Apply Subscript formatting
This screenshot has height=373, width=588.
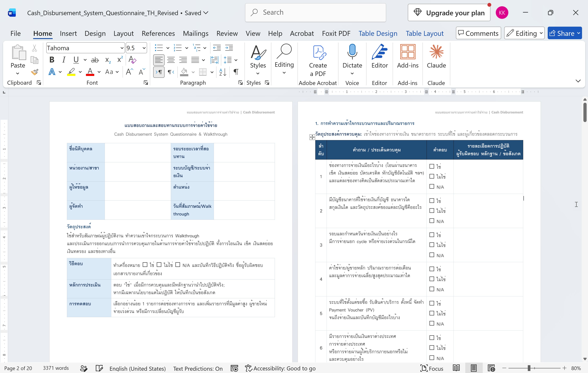[108, 60]
